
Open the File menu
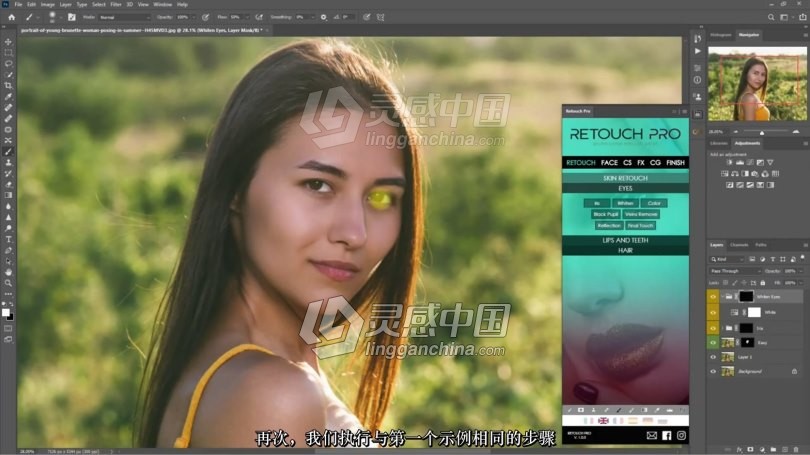point(18,4)
